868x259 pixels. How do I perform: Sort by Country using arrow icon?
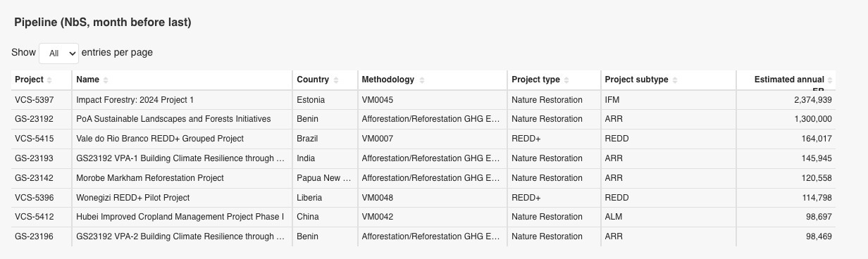(336, 80)
